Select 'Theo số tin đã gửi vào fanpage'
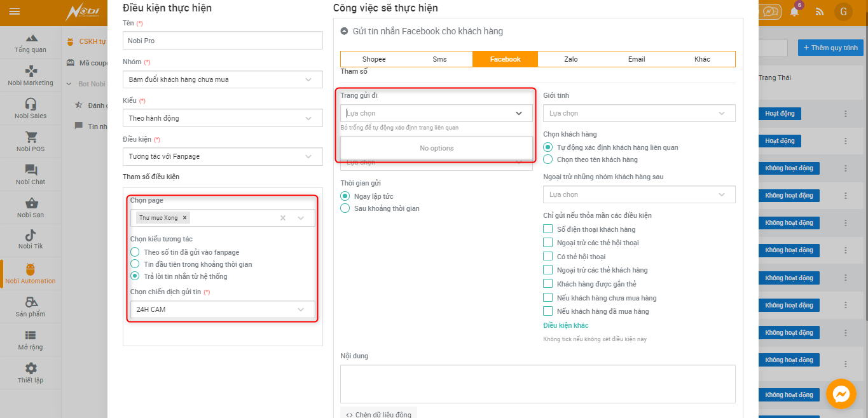The image size is (868, 418). point(135,252)
